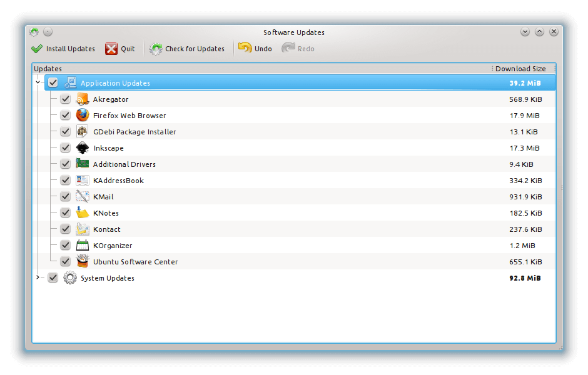588x375 pixels.
Task: Select the KMail envelope icon
Action: tap(83, 197)
